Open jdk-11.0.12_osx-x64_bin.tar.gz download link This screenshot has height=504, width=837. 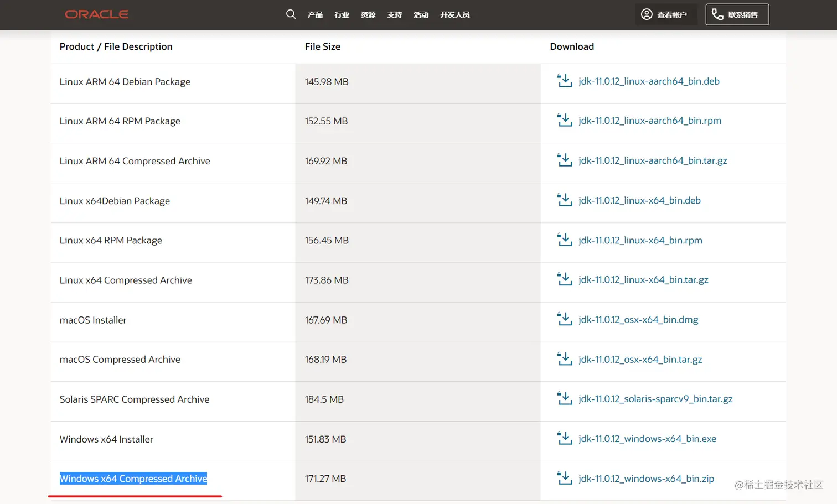tap(640, 360)
